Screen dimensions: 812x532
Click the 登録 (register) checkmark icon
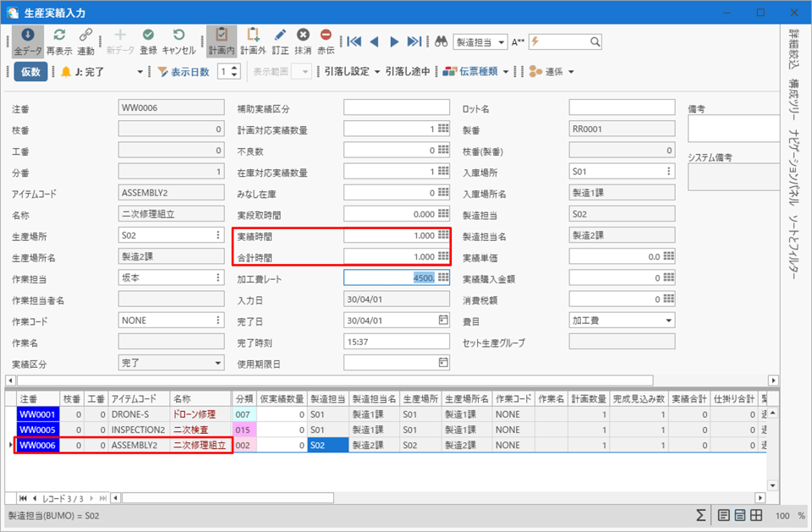pos(148,41)
